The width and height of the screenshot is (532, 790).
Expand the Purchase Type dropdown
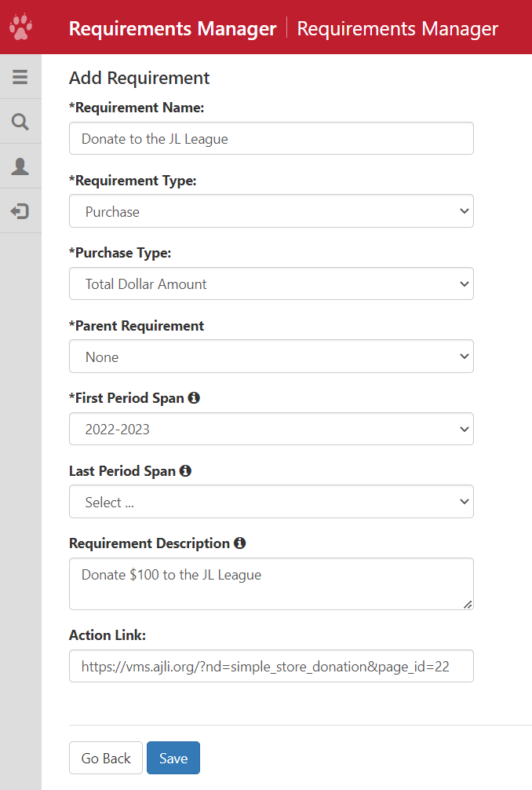click(271, 283)
